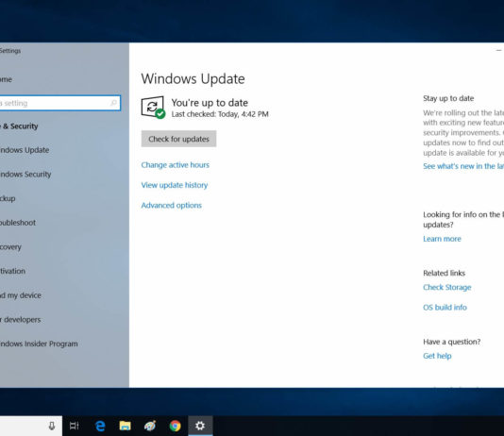Screen dimensions: 504x436
Task: Click the 'You're up to date' status text
Action: 210,103
